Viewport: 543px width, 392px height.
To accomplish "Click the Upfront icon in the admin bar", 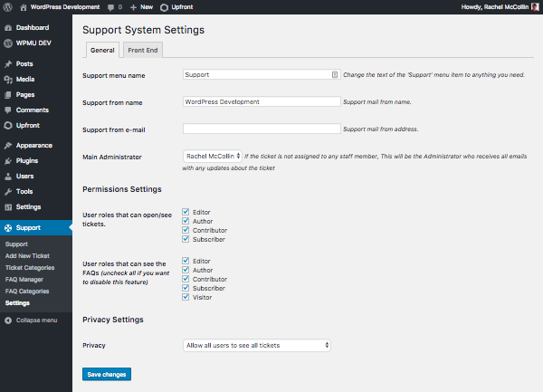I will pos(164,7).
